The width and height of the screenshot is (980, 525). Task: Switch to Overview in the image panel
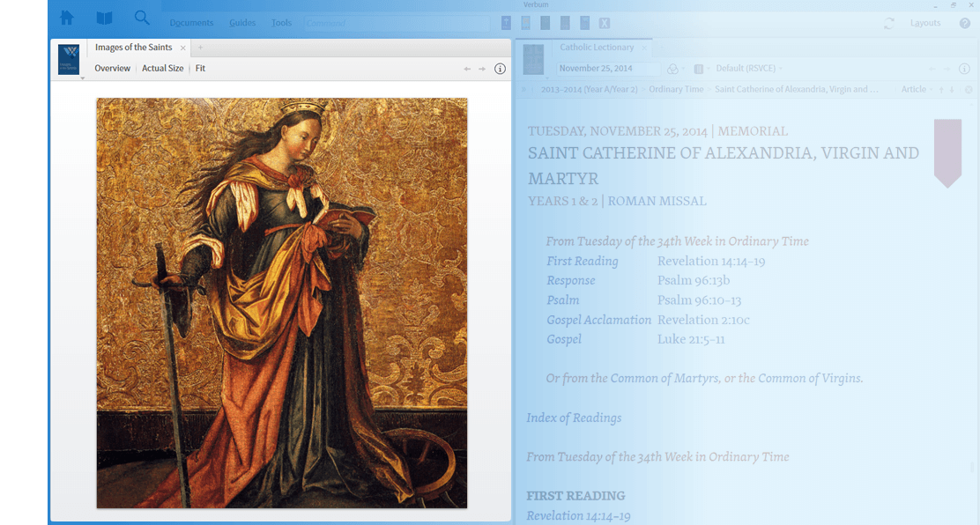113,68
